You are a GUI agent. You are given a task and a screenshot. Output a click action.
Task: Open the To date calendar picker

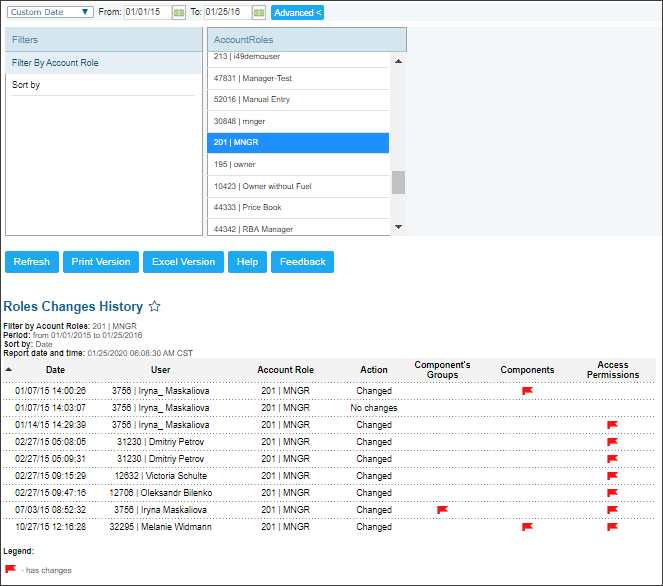(x=258, y=13)
